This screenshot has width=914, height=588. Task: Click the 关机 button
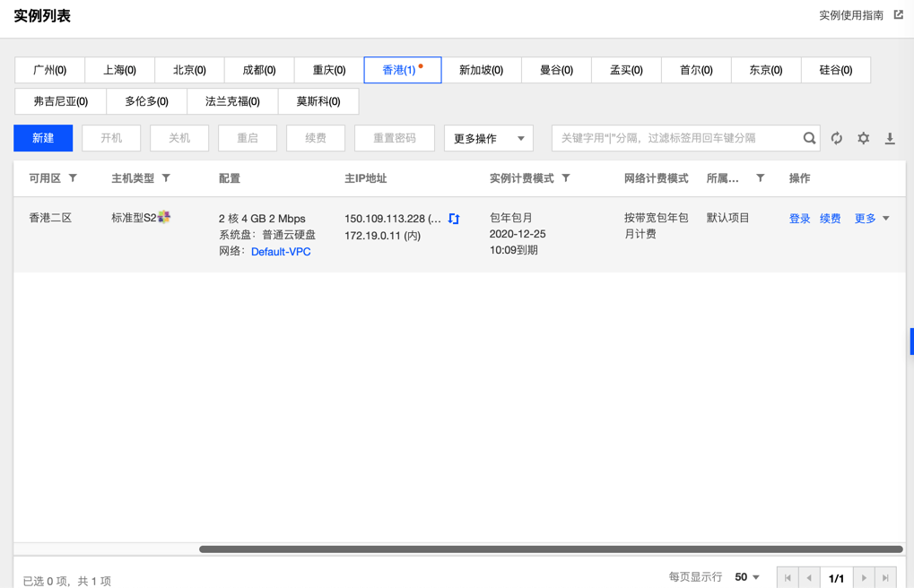click(x=179, y=138)
